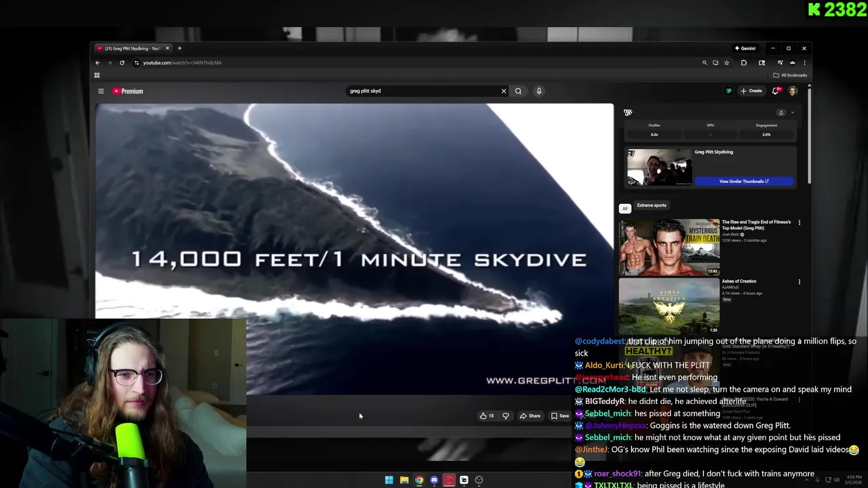The image size is (868, 488).
Task: Open the Extensions puzzle icon
Action: pyautogui.click(x=744, y=62)
